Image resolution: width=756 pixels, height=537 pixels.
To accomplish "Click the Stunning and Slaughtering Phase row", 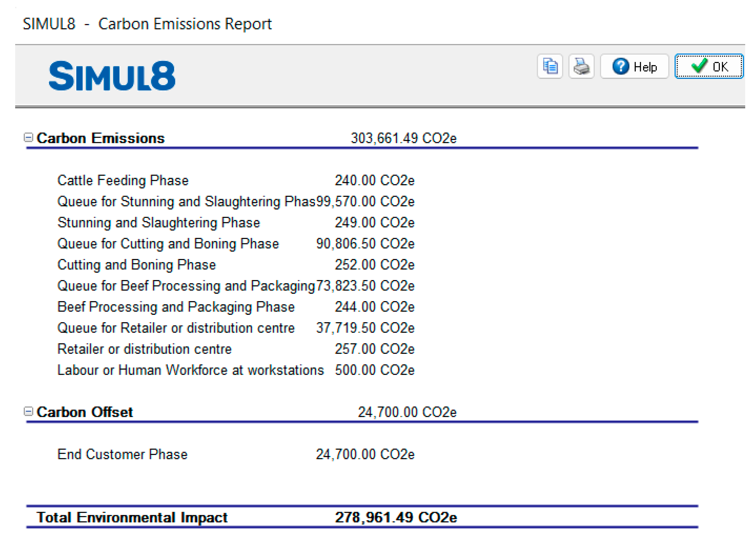I will (x=159, y=222).
